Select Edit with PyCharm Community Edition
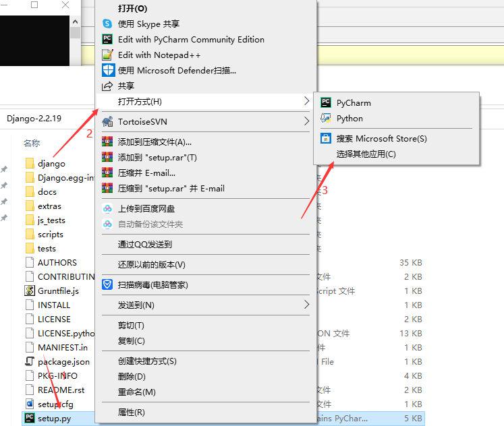 tap(191, 40)
